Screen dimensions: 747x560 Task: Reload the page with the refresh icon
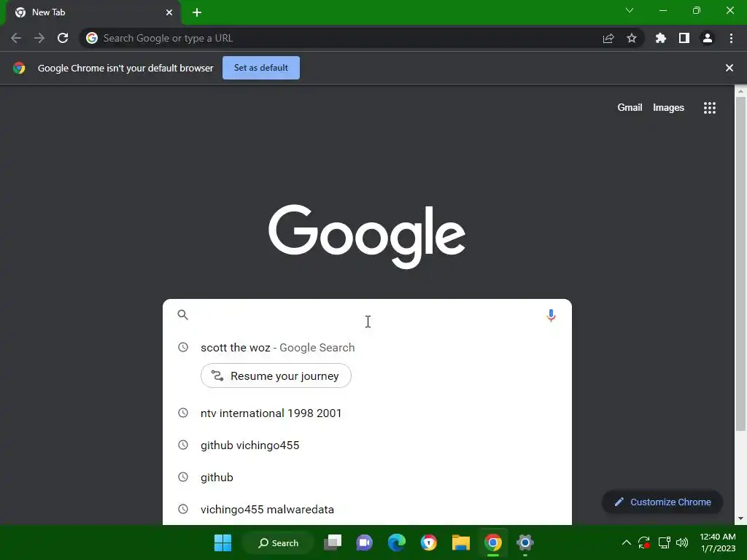pyautogui.click(x=63, y=38)
